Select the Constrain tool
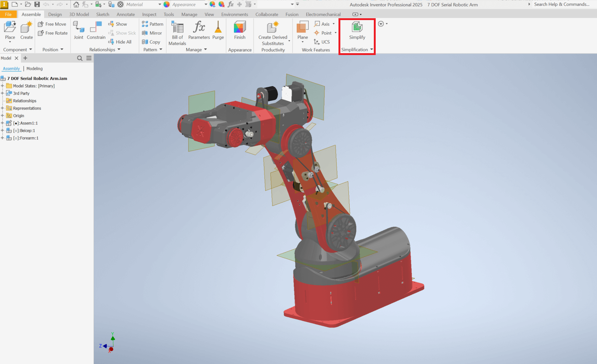 coord(96,30)
